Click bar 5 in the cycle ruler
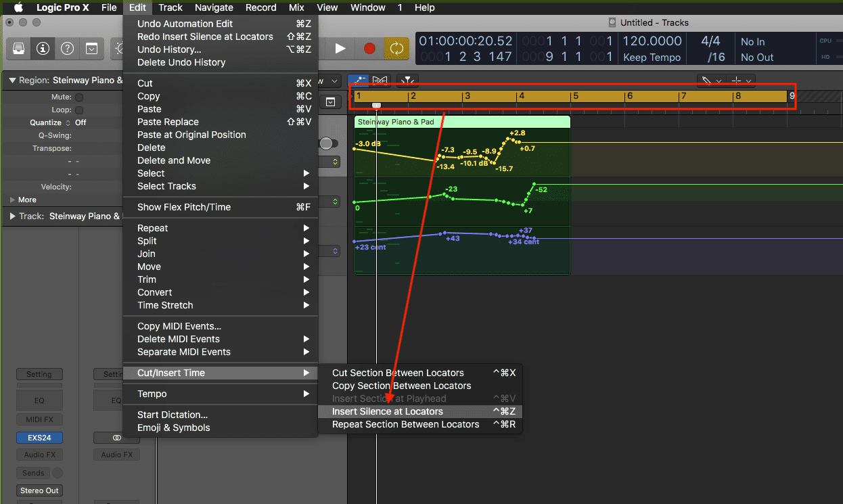This screenshot has width=843, height=504. [x=576, y=96]
